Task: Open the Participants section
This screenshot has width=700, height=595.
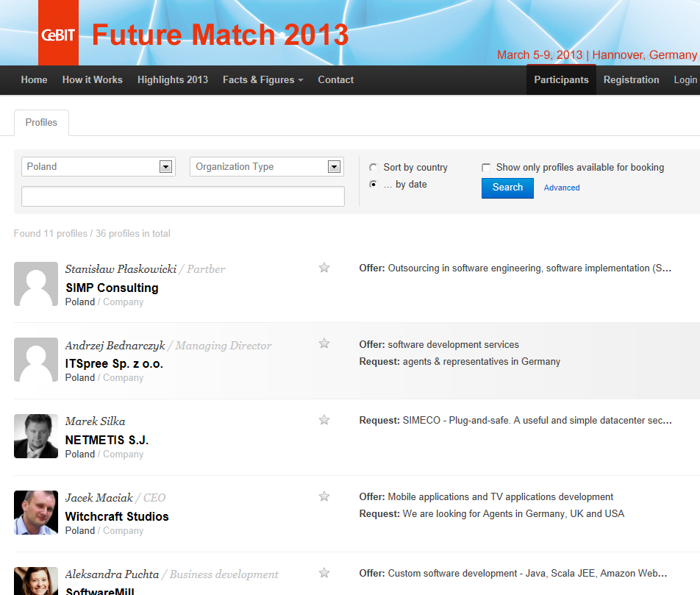Action: [x=561, y=80]
